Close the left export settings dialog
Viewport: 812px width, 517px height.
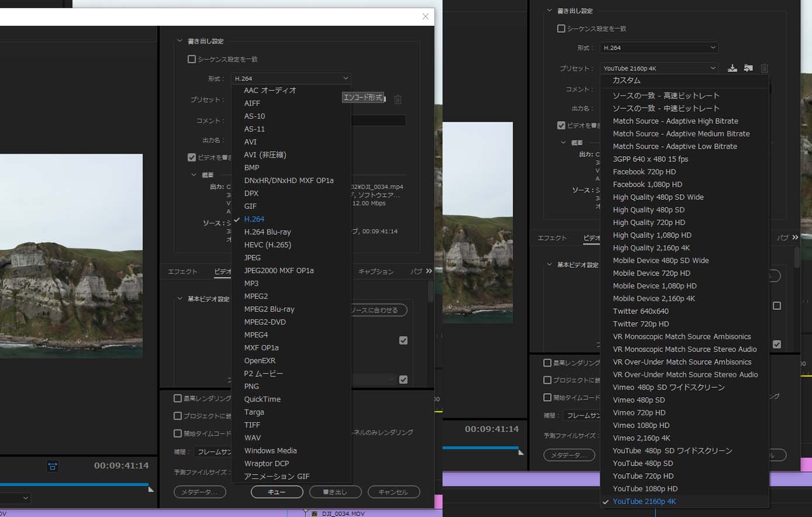(426, 16)
